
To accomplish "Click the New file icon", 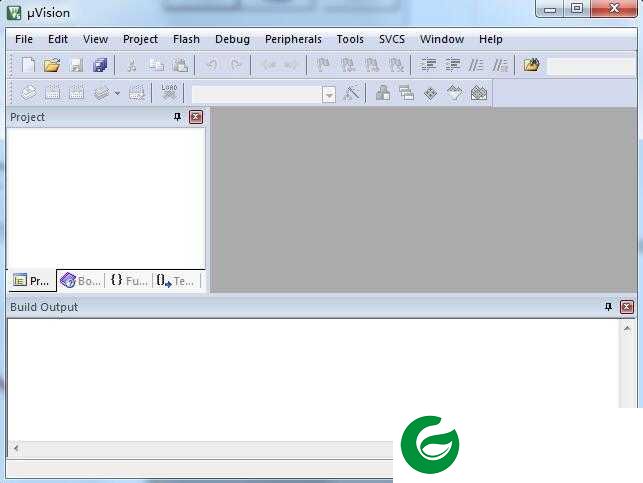I will point(27,65).
